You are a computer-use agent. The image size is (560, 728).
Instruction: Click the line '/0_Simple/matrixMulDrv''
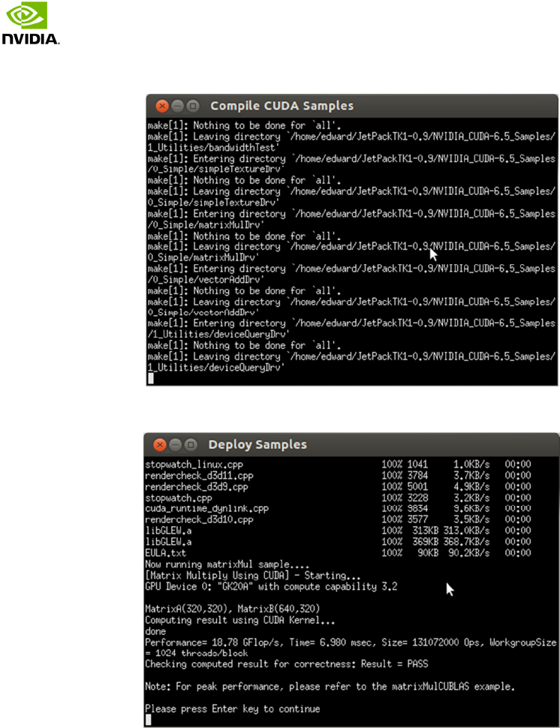pos(206,224)
